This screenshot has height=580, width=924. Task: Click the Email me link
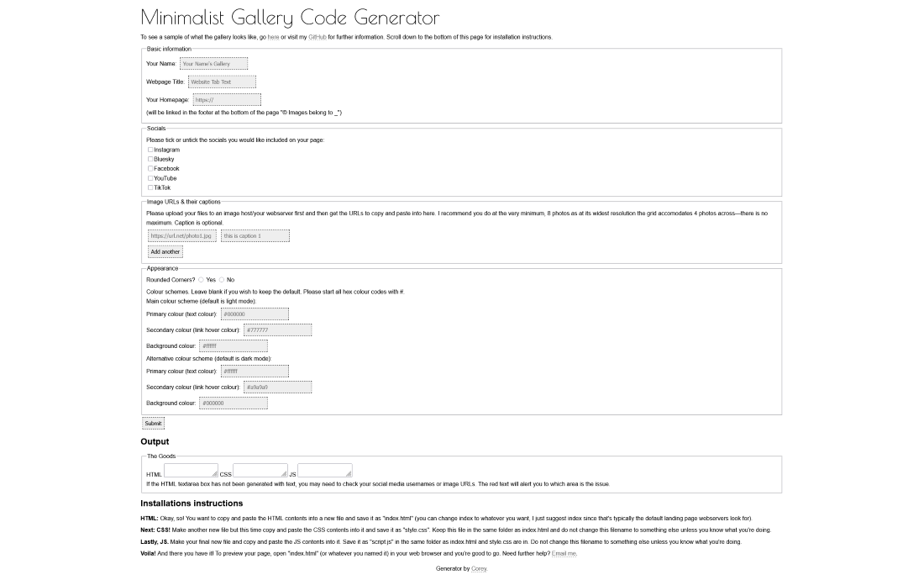click(564, 554)
